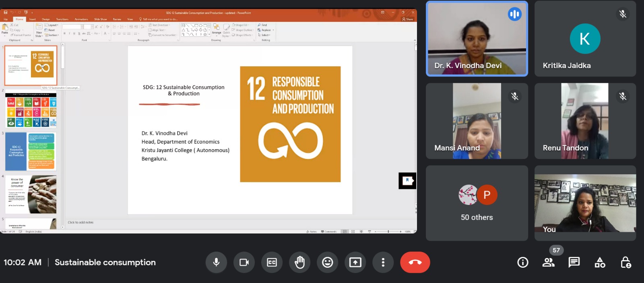Image resolution: width=644 pixels, height=283 pixels.
Task: Open the Slide Show ribbon tab
Action: click(101, 19)
